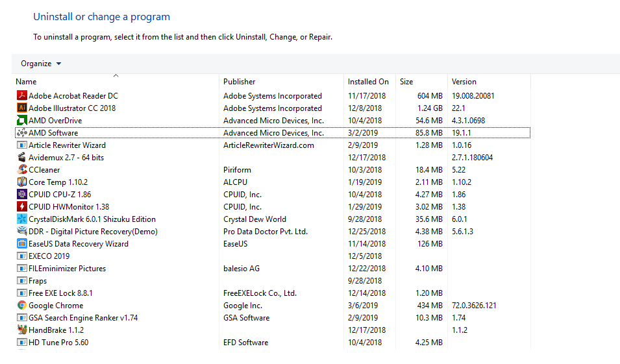Select the EXECO 2019 program name
This screenshot has width=620, height=364.
pyautogui.click(x=49, y=256)
